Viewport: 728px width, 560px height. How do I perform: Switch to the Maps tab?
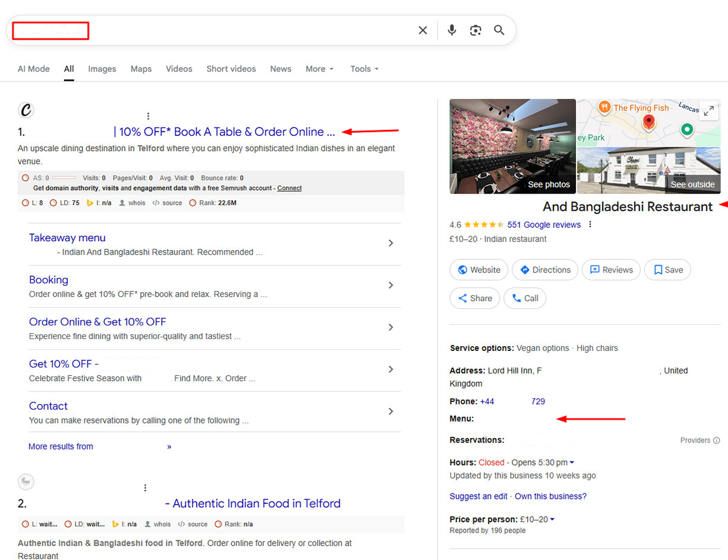tap(141, 69)
